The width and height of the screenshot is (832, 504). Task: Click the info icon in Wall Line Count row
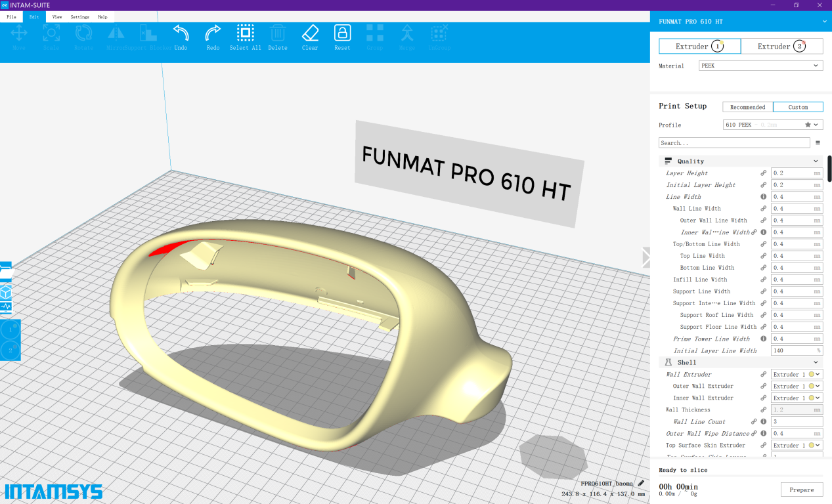tap(763, 421)
